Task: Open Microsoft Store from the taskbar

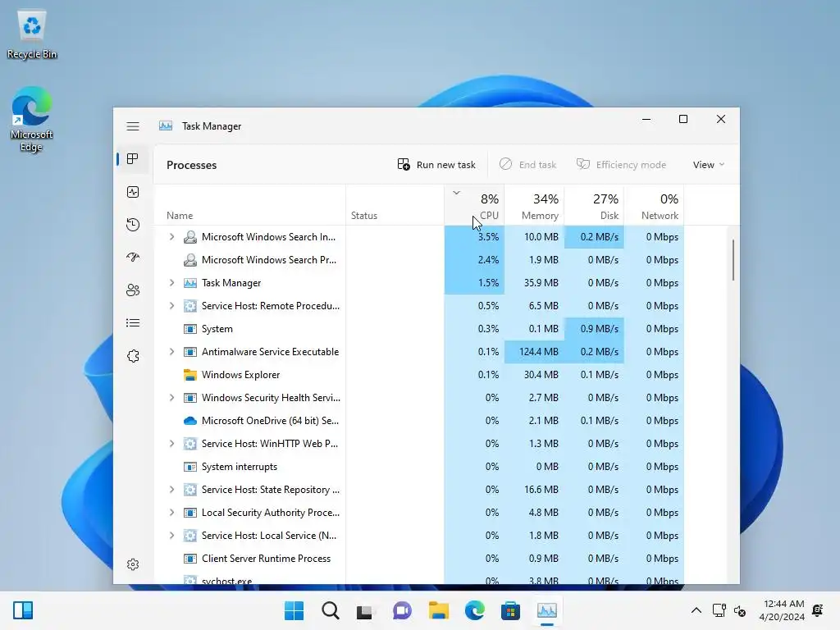Action: [510, 610]
